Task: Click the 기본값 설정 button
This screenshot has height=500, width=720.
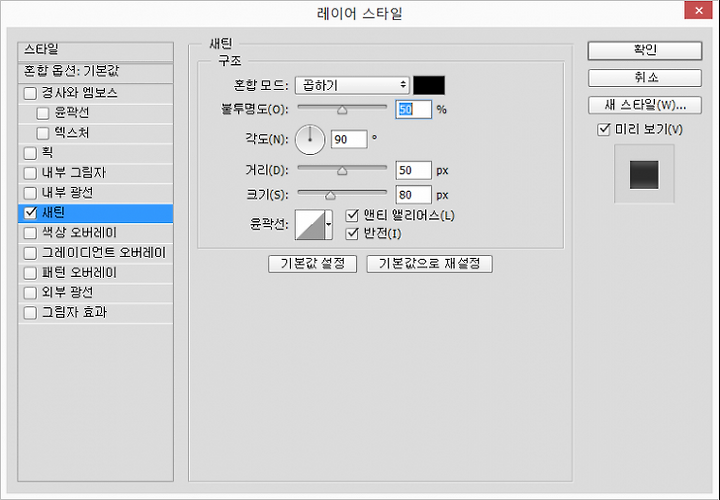Action: pyautogui.click(x=312, y=264)
